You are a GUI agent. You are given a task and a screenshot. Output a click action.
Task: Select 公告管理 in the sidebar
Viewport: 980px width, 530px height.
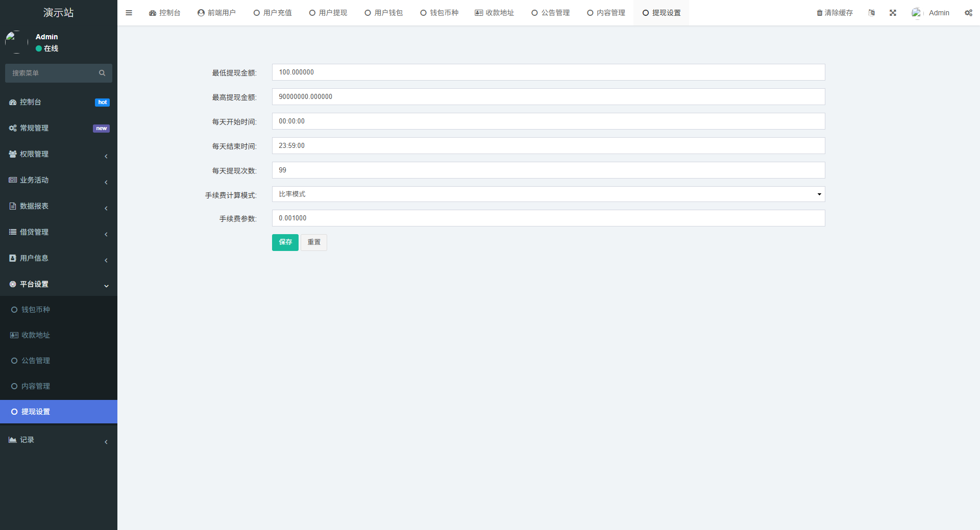[36, 360]
